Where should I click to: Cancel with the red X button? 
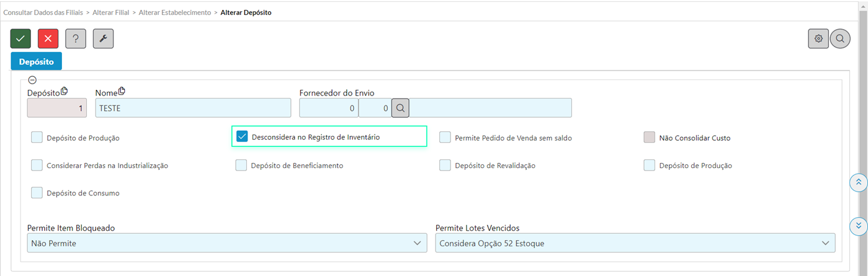click(x=48, y=38)
